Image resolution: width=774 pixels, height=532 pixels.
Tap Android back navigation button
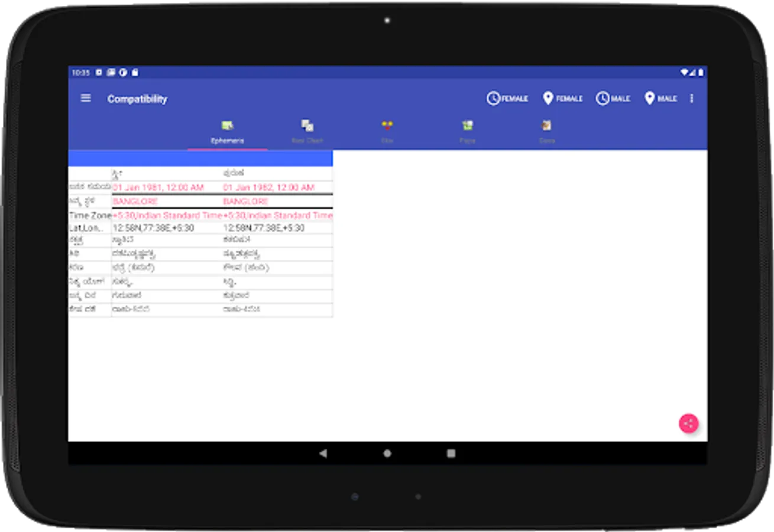click(x=323, y=453)
